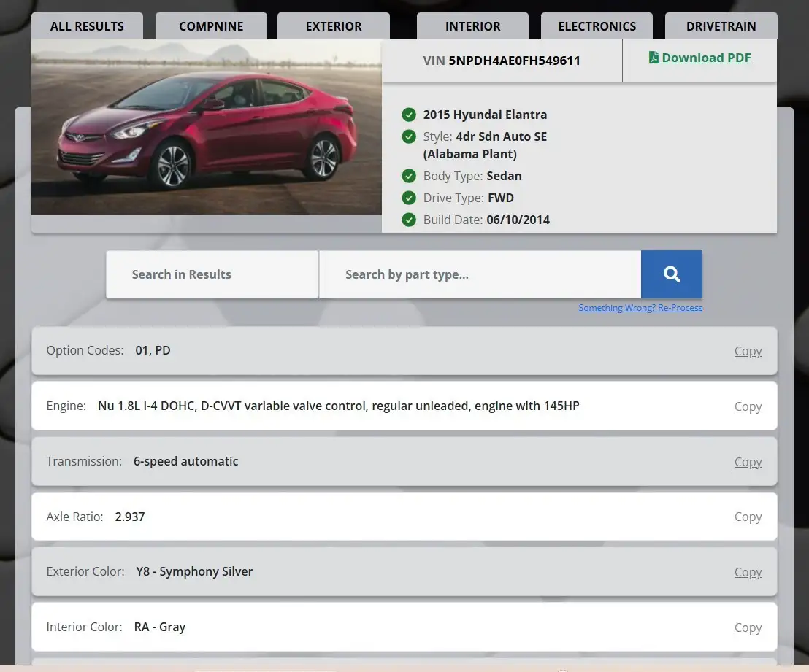Click the Search by part type field
The height and width of the screenshot is (672, 809).
480,274
